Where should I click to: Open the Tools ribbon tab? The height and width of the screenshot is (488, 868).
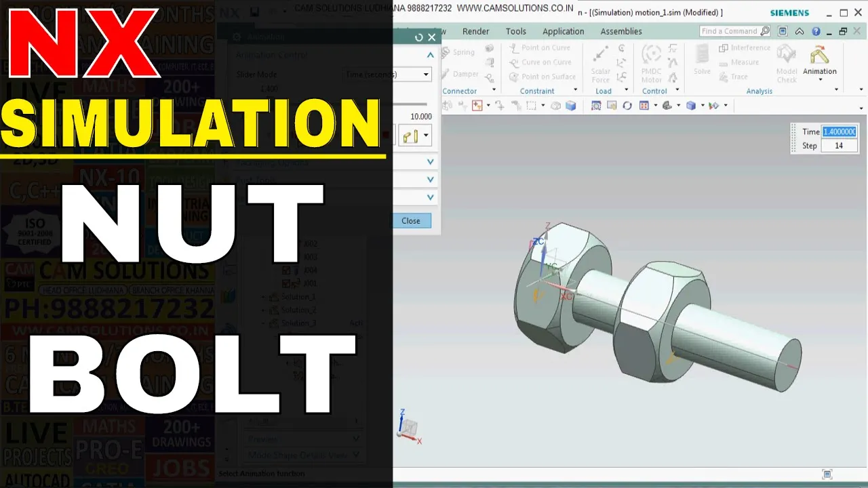tap(515, 31)
